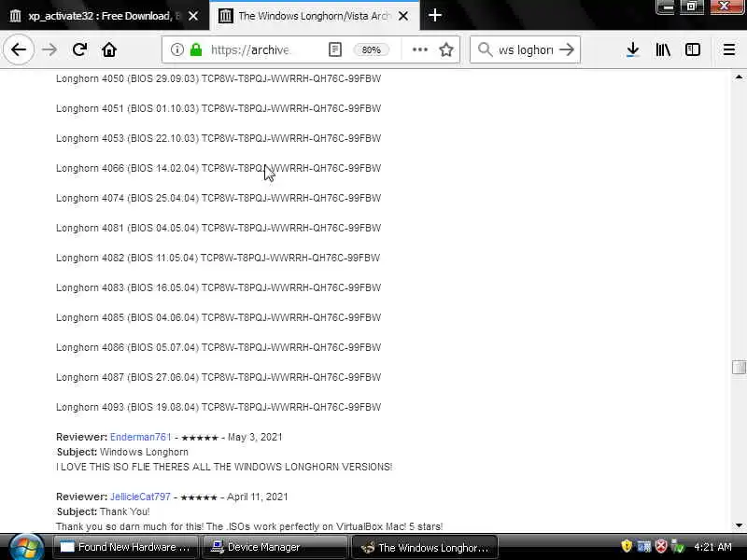The height and width of the screenshot is (560, 747).
Task: Click the page scrollbar down arrow
Action: click(x=739, y=525)
